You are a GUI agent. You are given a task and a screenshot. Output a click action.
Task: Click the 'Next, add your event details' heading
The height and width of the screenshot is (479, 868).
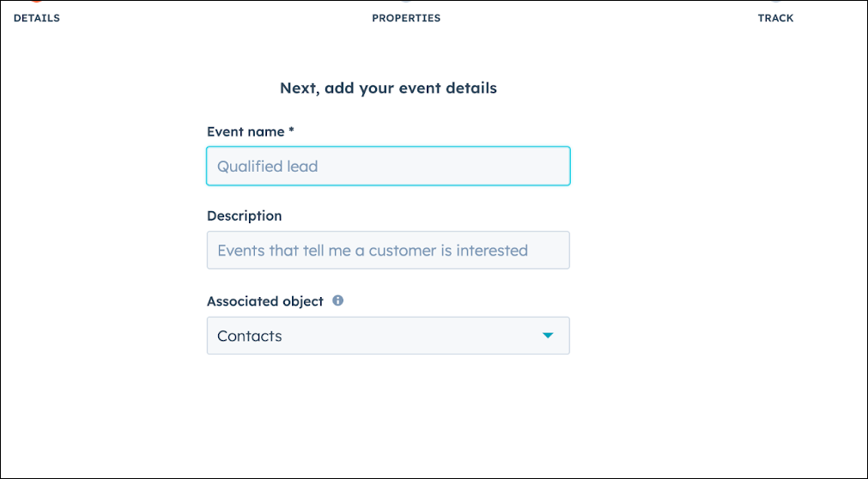click(x=388, y=88)
